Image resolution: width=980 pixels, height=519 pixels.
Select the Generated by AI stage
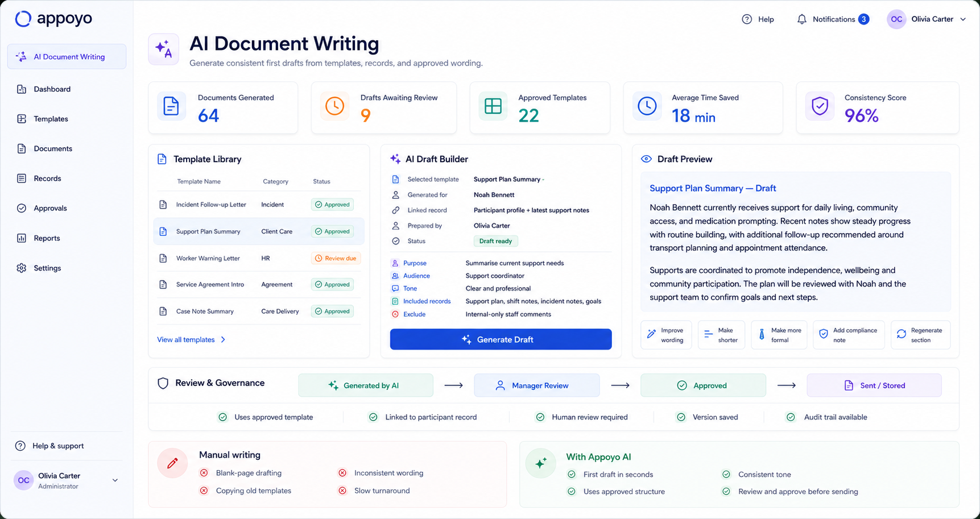click(365, 385)
